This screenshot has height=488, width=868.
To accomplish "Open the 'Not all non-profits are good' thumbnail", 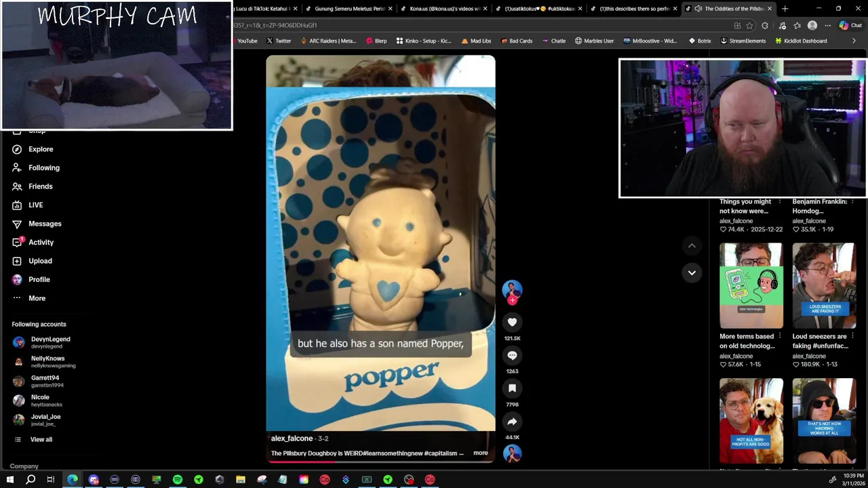I will tap(751, 421).
